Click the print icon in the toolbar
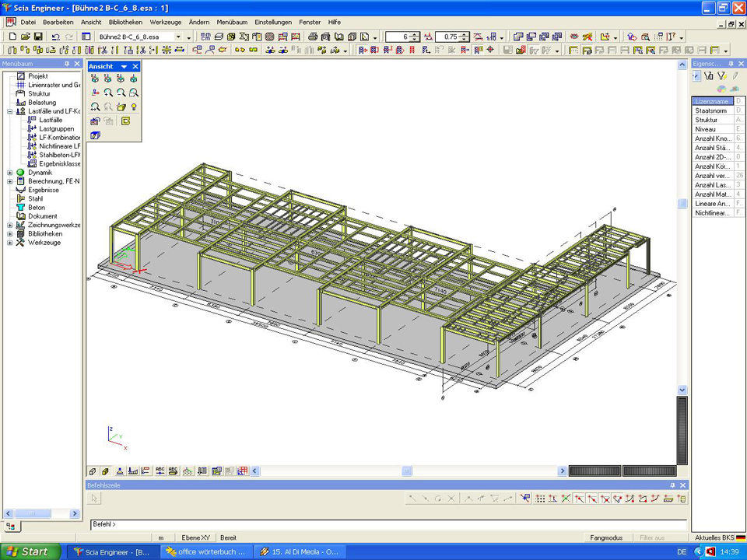 pos(313,37)
